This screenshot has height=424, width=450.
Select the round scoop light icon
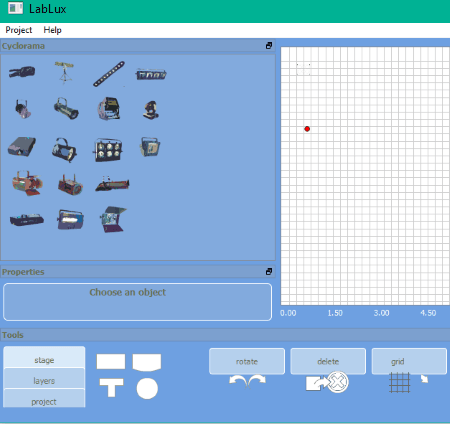[64, 150]
